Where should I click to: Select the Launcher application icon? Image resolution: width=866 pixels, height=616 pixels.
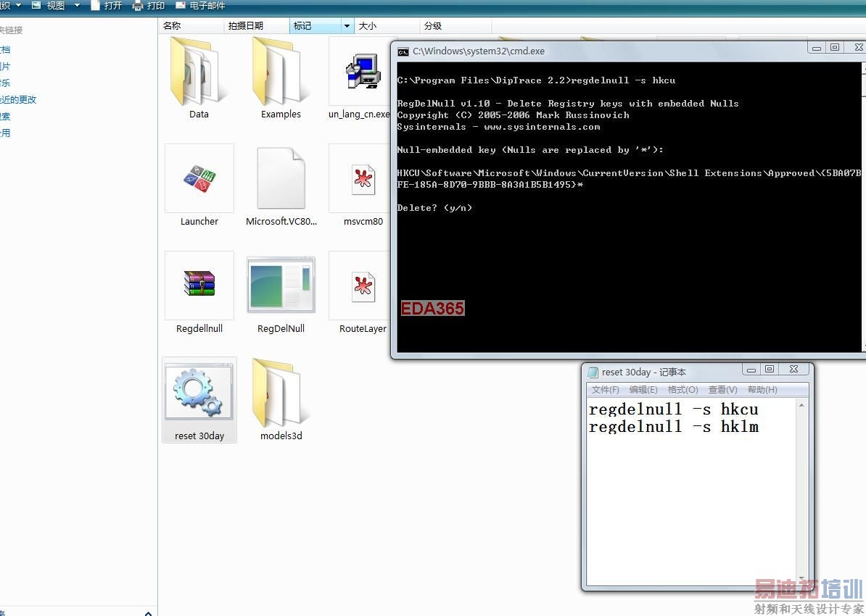(x=199, y=178)
